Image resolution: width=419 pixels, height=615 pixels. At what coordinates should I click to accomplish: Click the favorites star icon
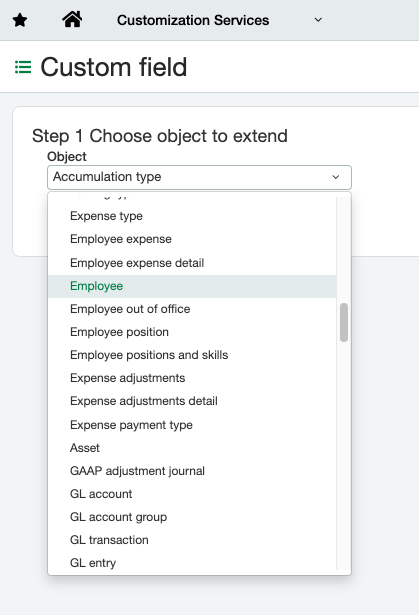[x=20, y=20]
